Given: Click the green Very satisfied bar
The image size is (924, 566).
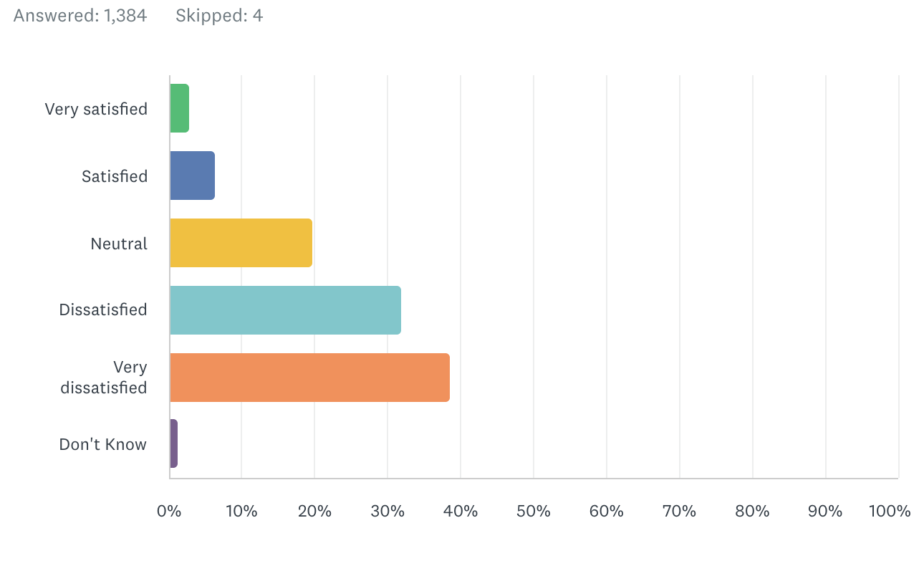Looking at the screenshot, I should pos(179,108).
